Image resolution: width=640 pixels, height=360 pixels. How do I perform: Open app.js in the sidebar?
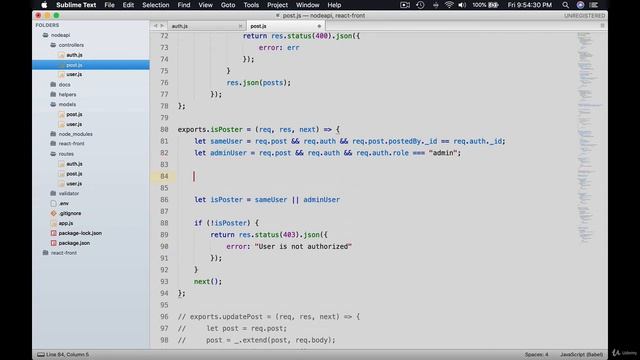pyautogui.click(x=66, y=223)
